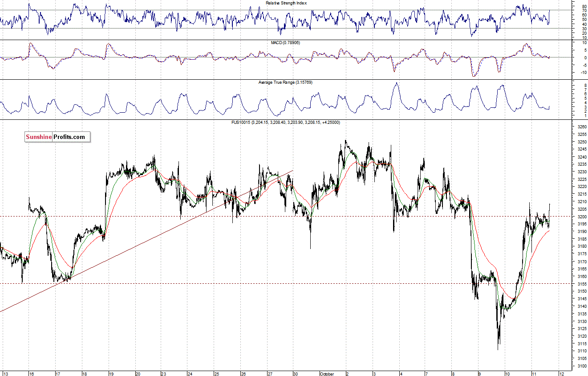
Task: Click date axis label 24
Action: point(190,374)
